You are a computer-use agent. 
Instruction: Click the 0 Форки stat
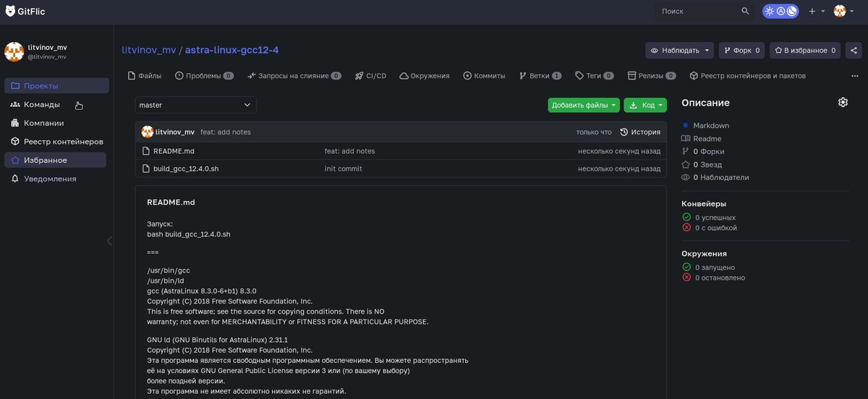coord(708,151)
